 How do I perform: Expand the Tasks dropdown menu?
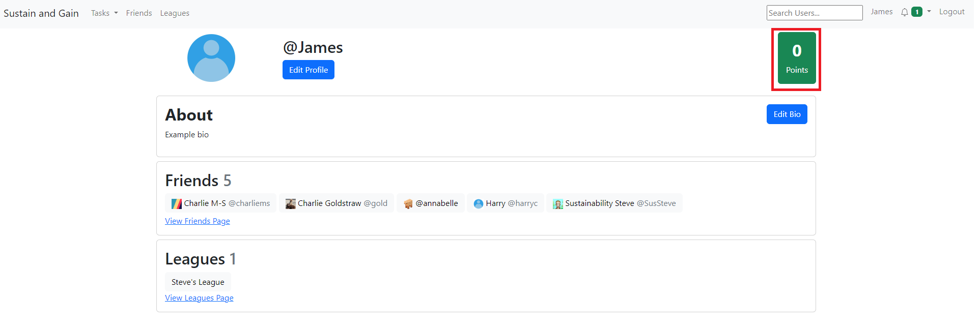coord(104,13)
